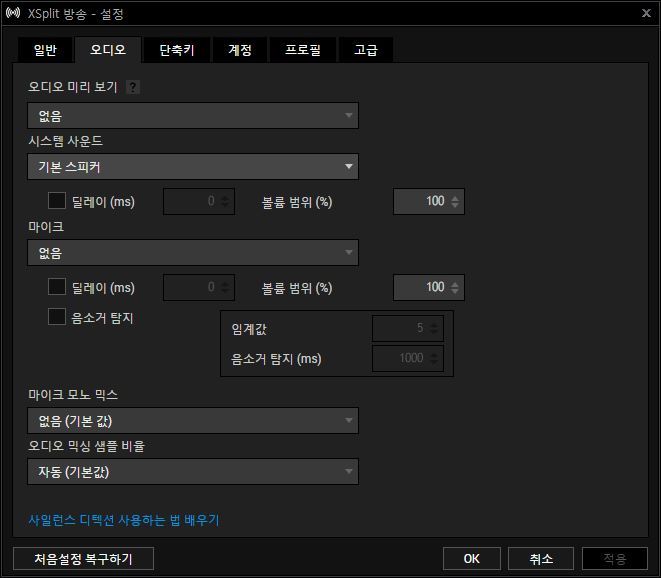Expand the 시스템 사운드 dropdown (기본 스피커)

pyautogui.click(x=193, y=167)
